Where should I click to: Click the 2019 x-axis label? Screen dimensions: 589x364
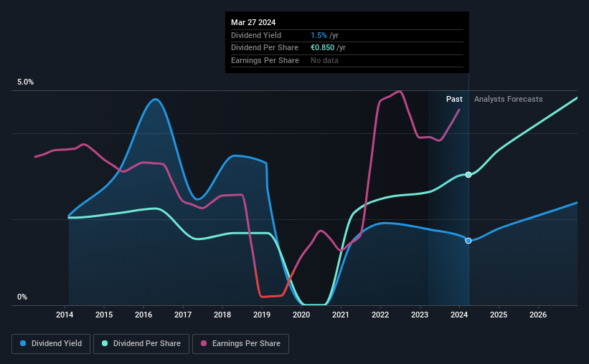(262, 315)
